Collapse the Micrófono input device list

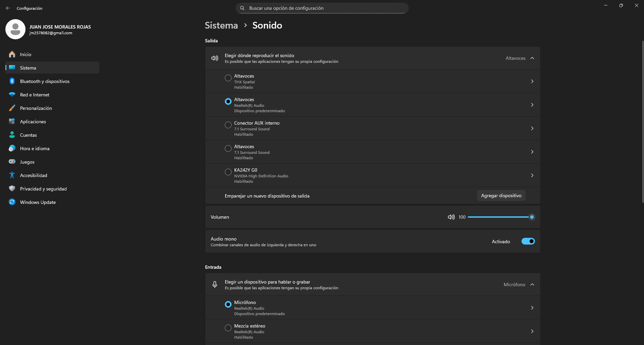(532, 285)
